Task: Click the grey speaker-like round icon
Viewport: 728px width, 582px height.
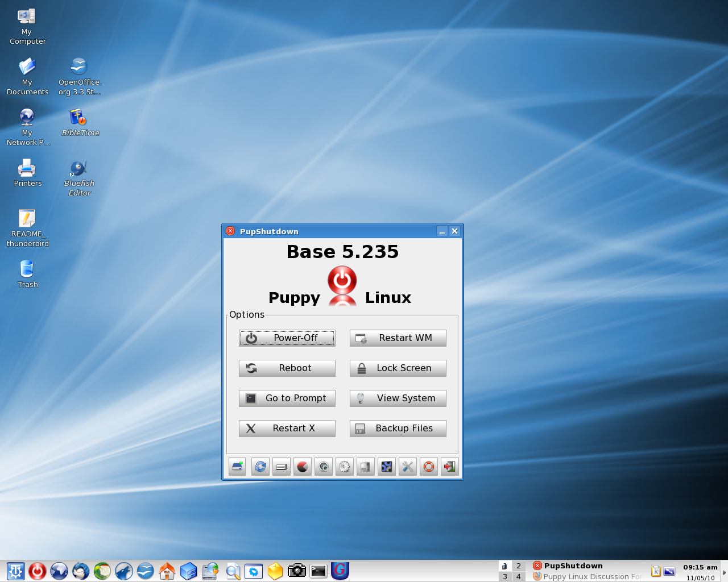Action: point(324,467)
